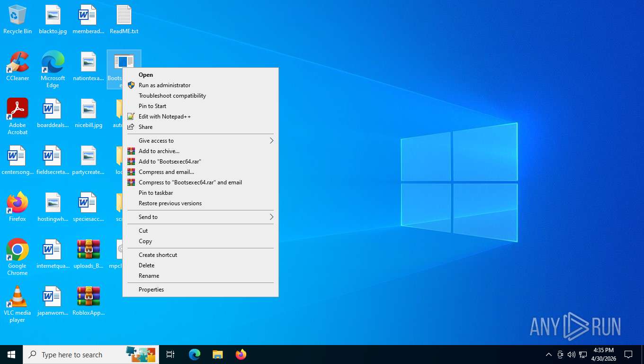644x364 pixels.
Task: Launch Firefox from the taskbar
Action: pyautogui.click(x=241, y=355)
